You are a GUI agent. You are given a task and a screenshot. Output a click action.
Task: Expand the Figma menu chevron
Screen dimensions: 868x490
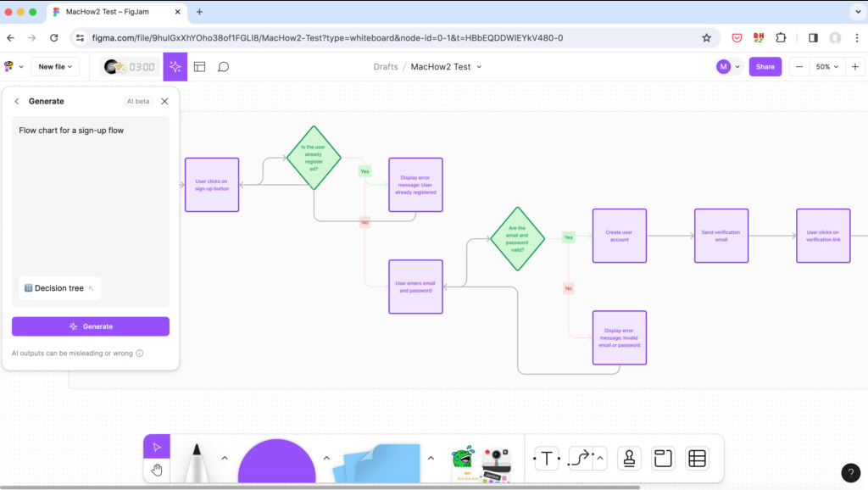click(x=21, y=66)
